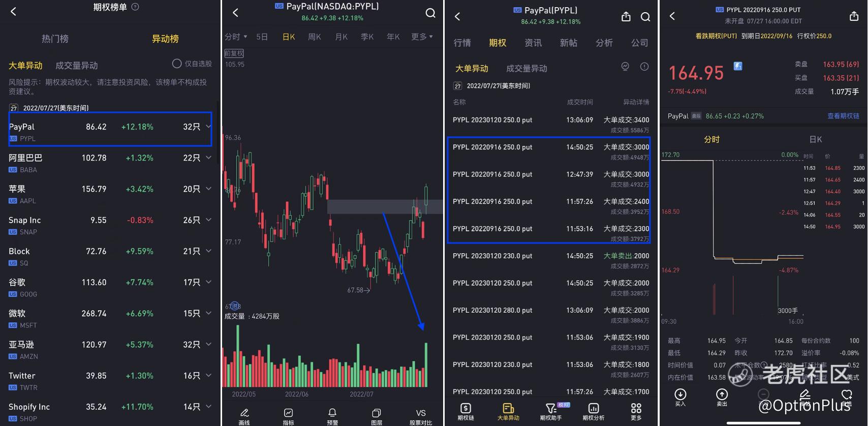Tap the 买入 buy icon

(x=680, y=398)
